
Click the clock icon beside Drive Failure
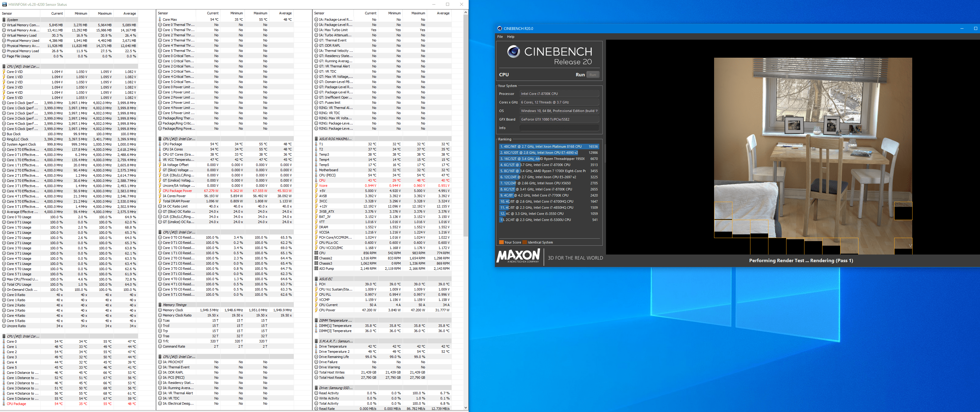tap(316, 362)
